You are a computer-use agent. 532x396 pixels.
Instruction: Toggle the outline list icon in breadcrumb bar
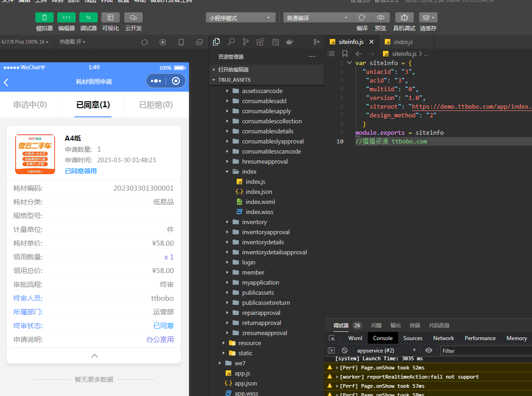331,54
